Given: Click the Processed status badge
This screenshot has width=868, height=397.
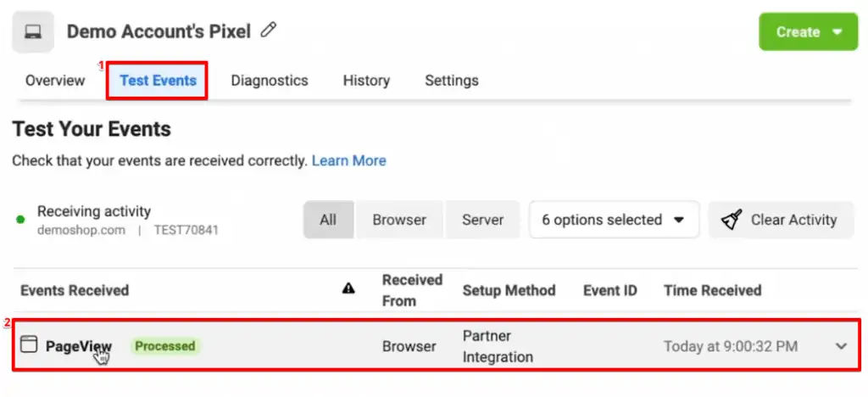Looking at the screenshot, I should 165,346.
